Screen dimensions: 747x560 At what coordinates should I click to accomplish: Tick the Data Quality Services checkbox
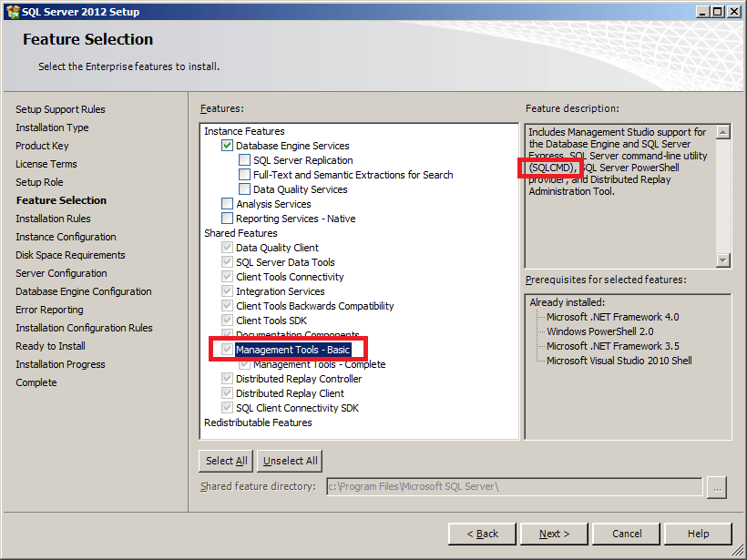pyautogui.click(x=244, y=189)
